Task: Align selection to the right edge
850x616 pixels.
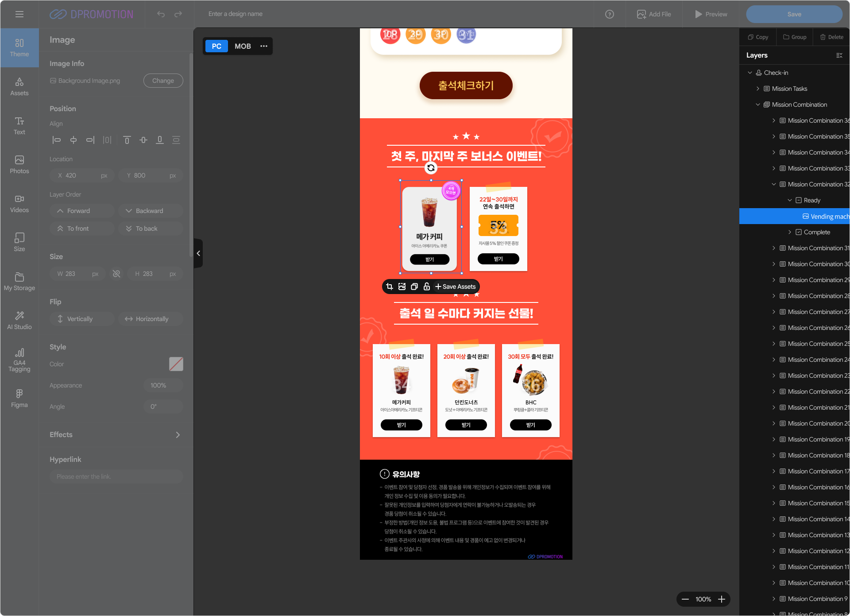Action: point(90,140)
